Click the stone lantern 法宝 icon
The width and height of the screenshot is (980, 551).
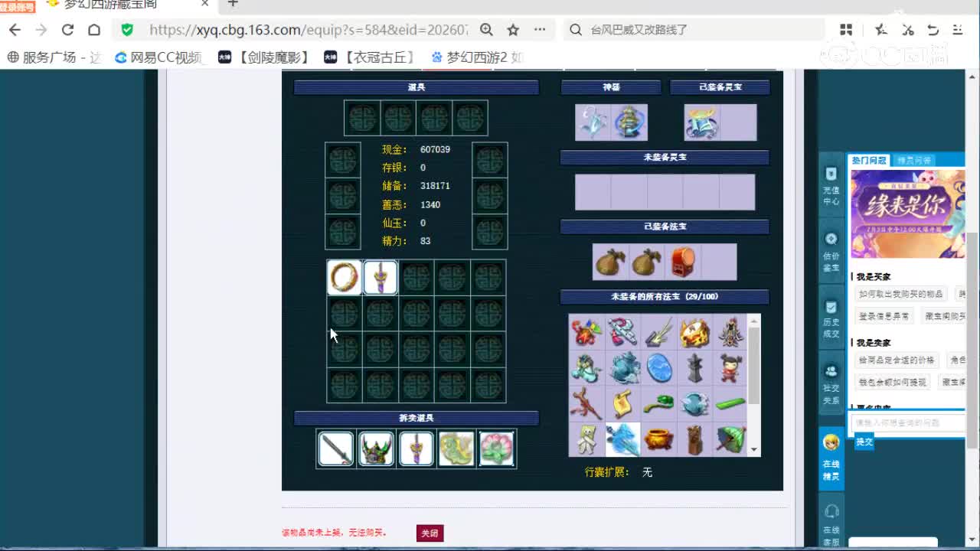[695, 369]
